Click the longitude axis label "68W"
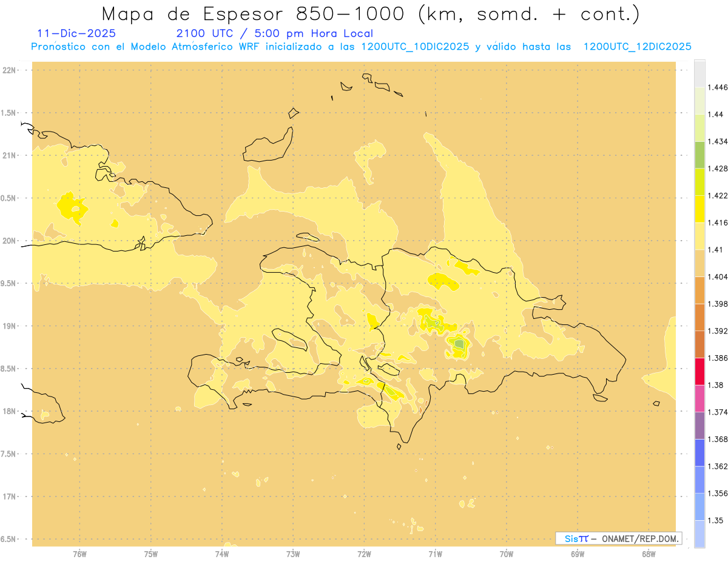The width and height of the screenshot is (728, 562). (649, 554)
